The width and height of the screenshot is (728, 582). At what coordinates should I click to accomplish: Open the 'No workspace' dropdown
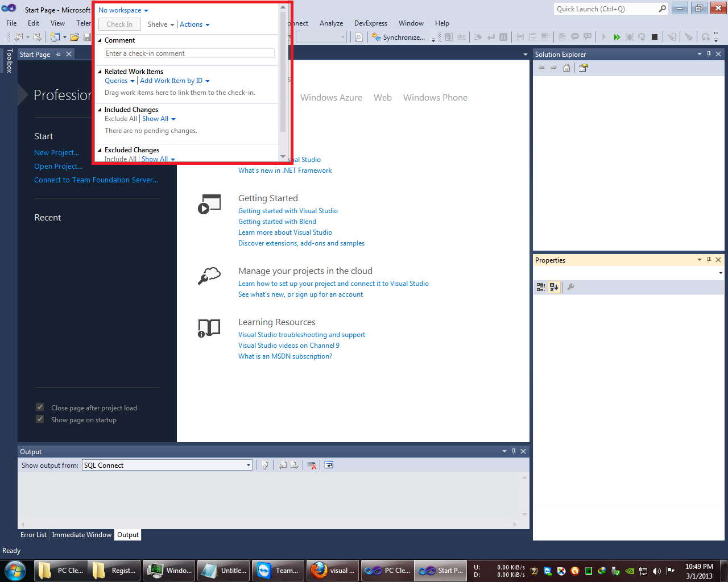(x=123, y=10)
